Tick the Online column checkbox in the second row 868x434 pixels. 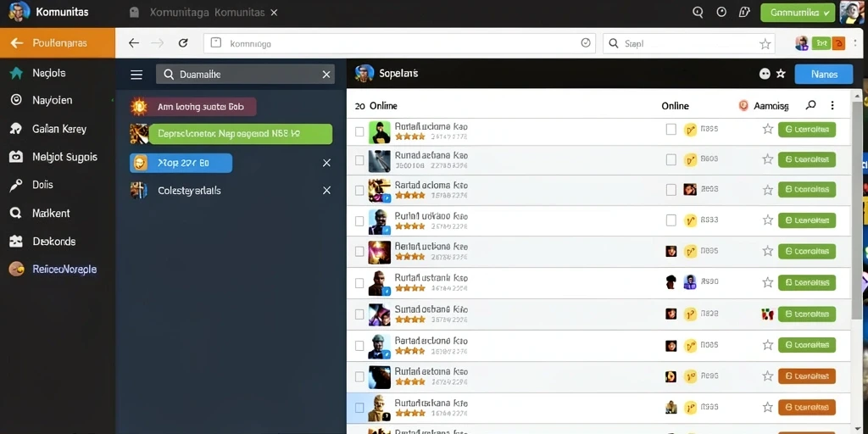coord(671,160)
